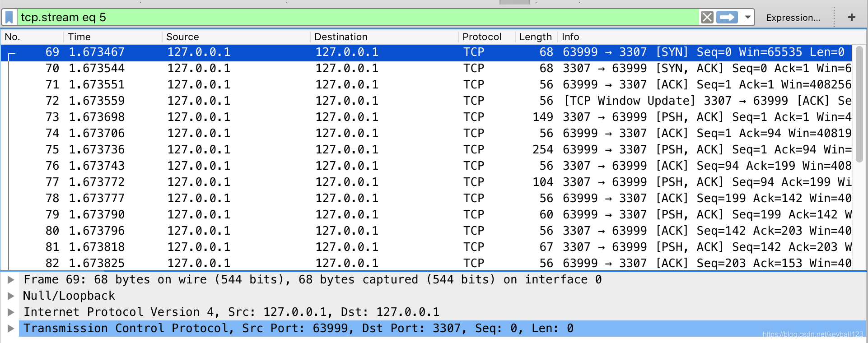Expand the Frame 69 details tree
868x343 pixels.
point(11,280)
